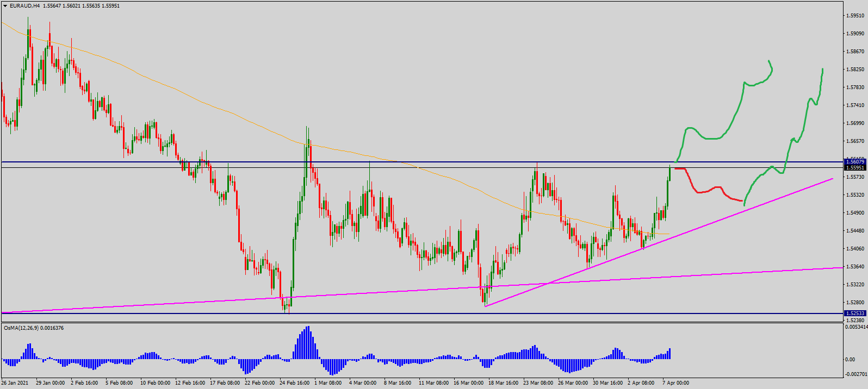Click the 1.56570 price axis value

(855, 141)
